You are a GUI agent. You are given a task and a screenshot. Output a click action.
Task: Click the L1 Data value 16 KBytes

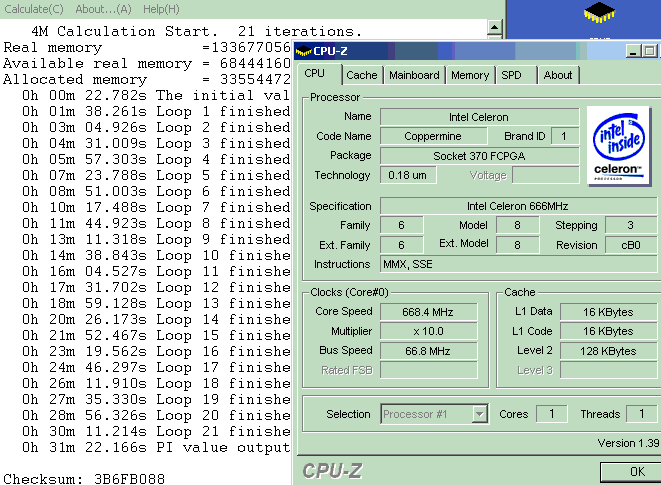coord(608,312)
